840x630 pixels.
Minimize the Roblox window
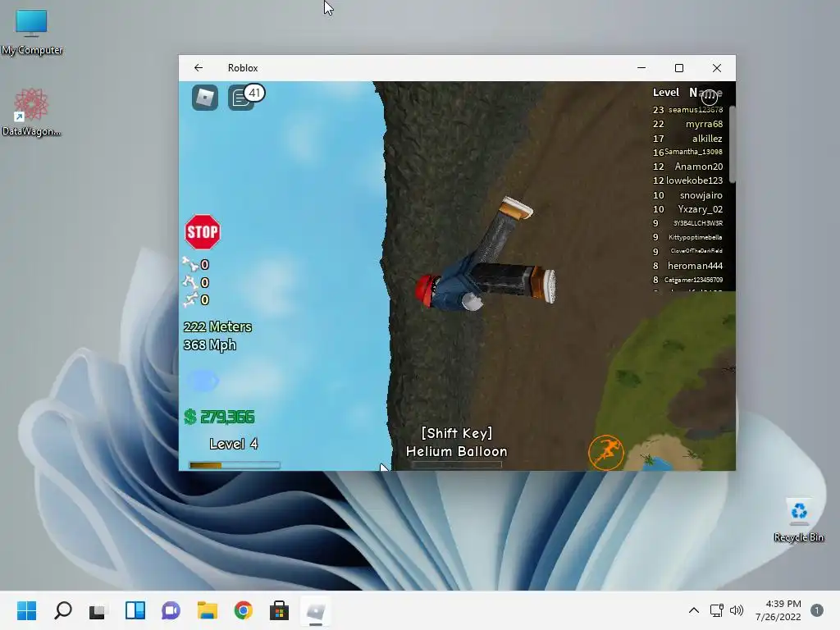coord(641,67)
